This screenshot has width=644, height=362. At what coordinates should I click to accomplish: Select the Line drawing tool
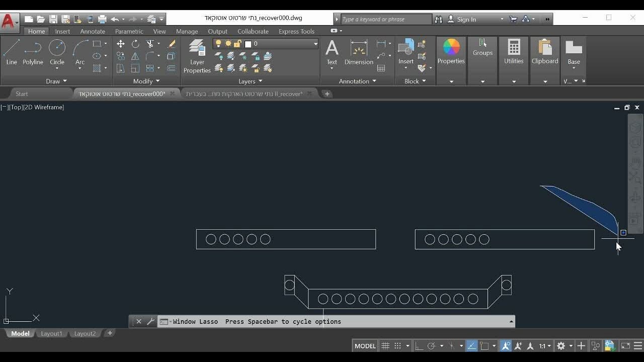click(x=12, y=53)
